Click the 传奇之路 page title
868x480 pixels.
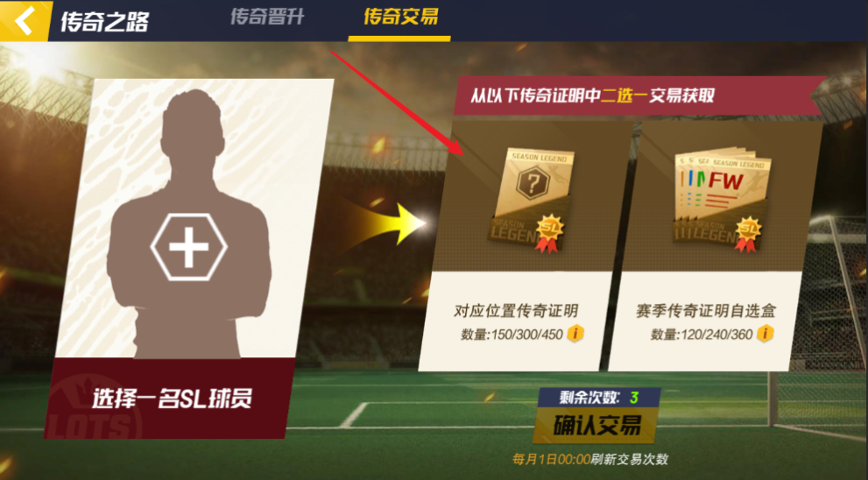[x=104, y=22]
